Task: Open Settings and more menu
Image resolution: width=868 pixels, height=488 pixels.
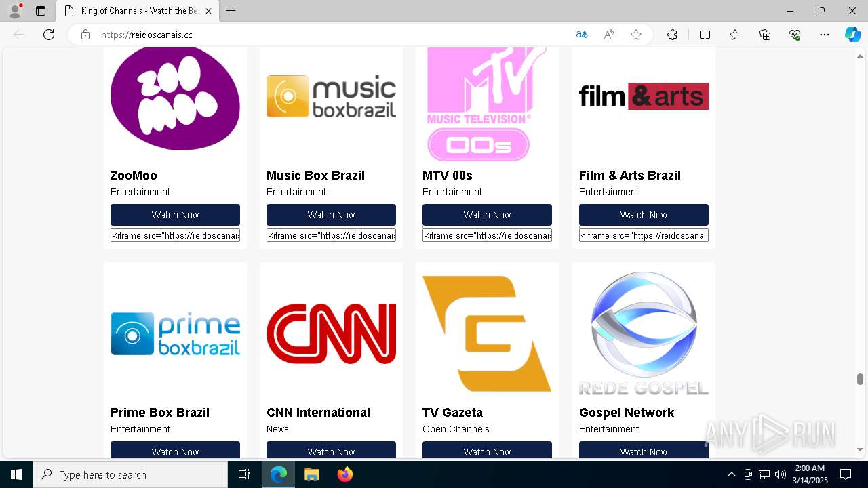Action: 825,35
